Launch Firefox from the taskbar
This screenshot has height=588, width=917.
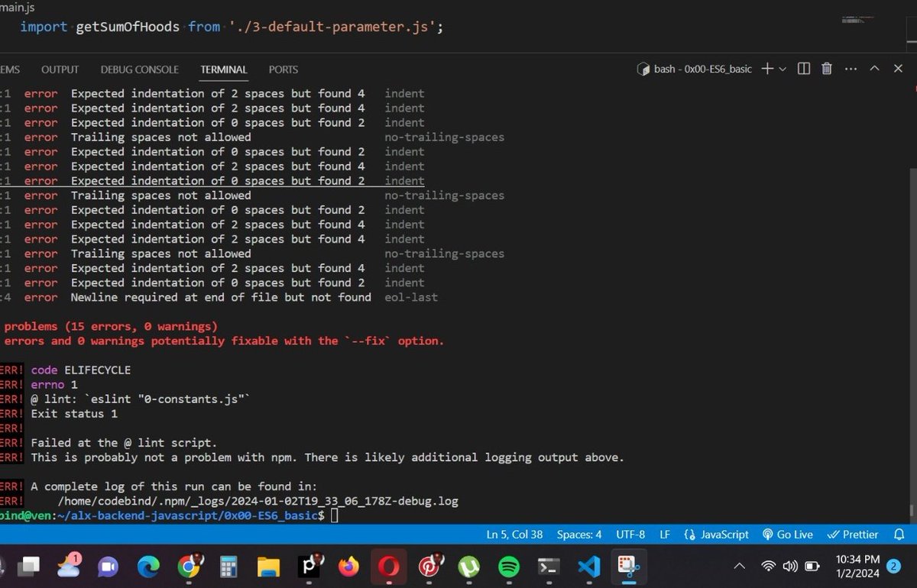click(x=349, y=567)
